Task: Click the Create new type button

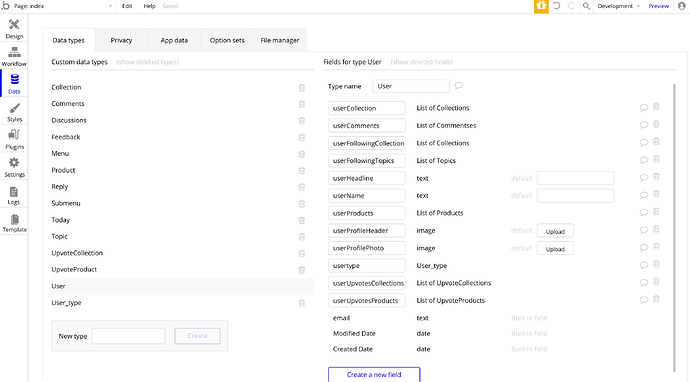Action: click(198, 336)
